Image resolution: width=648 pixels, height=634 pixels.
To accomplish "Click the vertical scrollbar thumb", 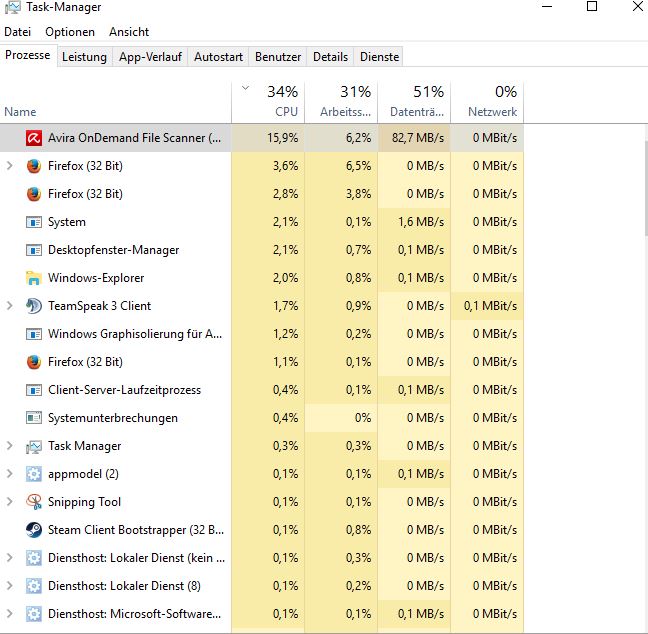I will pyautogui.click(x=646, y=188).
